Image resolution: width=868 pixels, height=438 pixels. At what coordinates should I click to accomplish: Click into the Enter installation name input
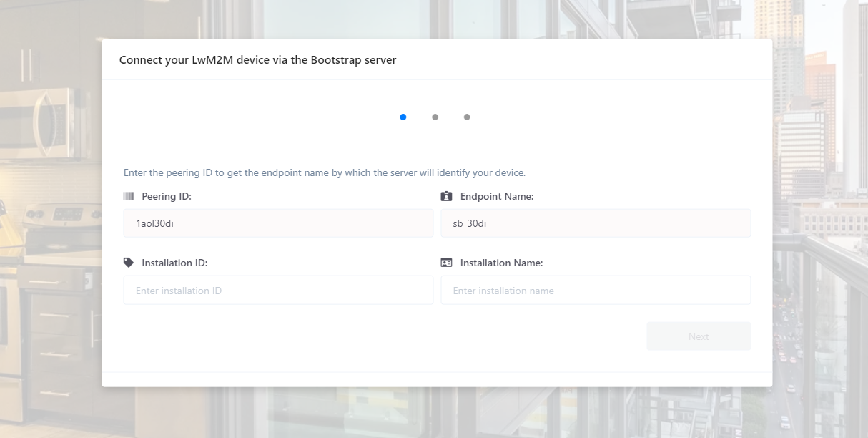tap(596, 291)
